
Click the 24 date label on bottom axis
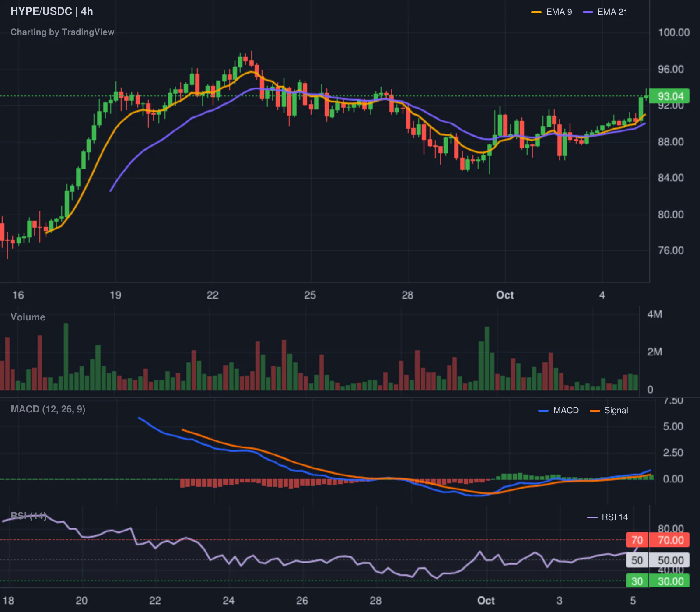[228, 601]
